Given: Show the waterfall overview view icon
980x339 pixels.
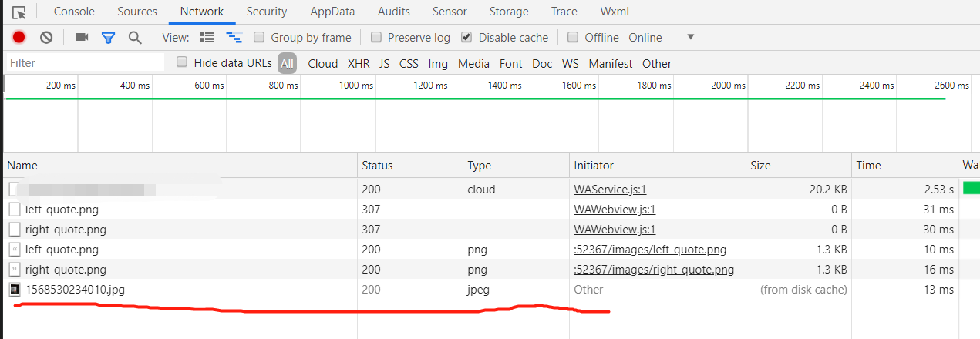Looking at the screenshot, I should point(234,37).
